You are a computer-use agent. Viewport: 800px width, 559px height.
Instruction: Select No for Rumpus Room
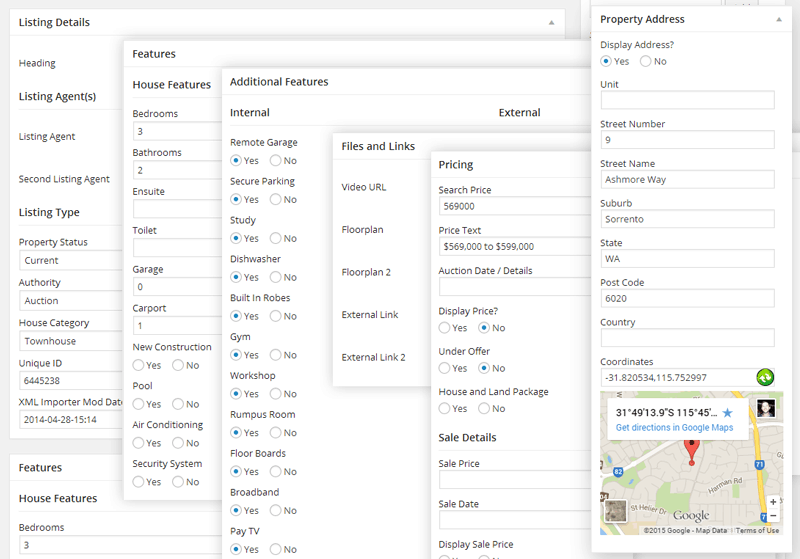coord(276,433)
